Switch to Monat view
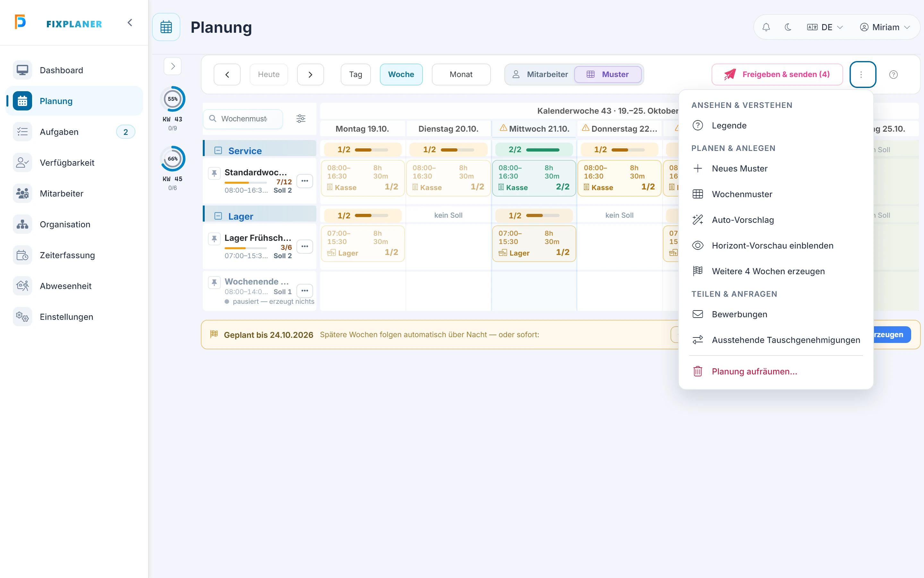Screen dimensions: 924x578 click(x=461, y=74)
